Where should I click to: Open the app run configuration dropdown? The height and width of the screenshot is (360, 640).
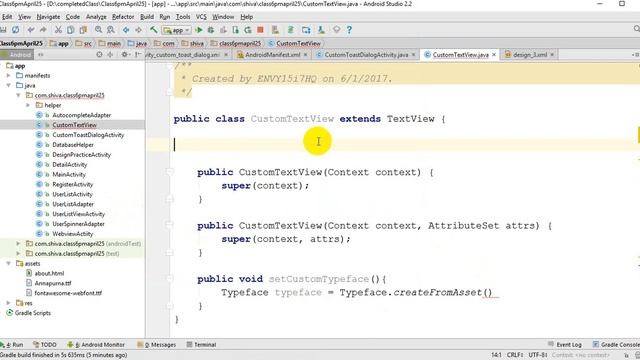click(176, 30)
